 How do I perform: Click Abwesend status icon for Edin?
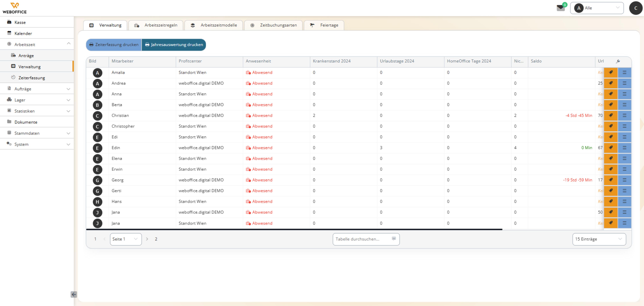pyautogui.click(x=248, y=148)
